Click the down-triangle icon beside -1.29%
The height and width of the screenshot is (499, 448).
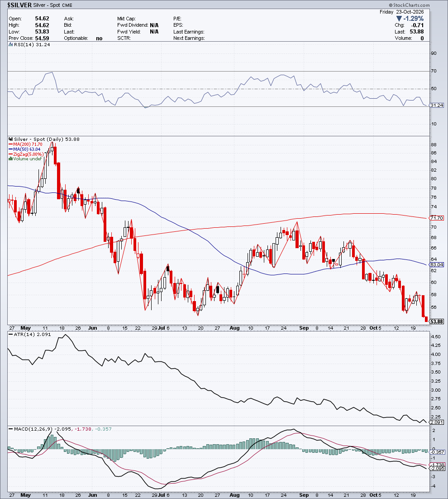point(399,19)
